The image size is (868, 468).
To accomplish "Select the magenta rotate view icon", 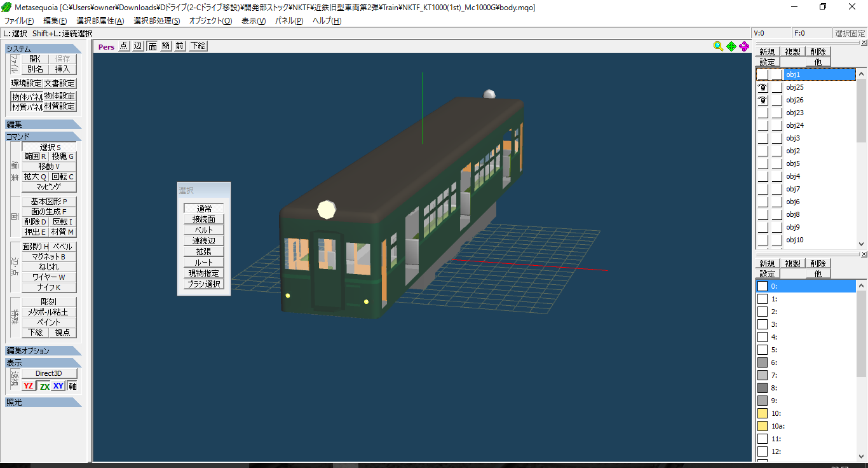I will [x=744, y=46].
